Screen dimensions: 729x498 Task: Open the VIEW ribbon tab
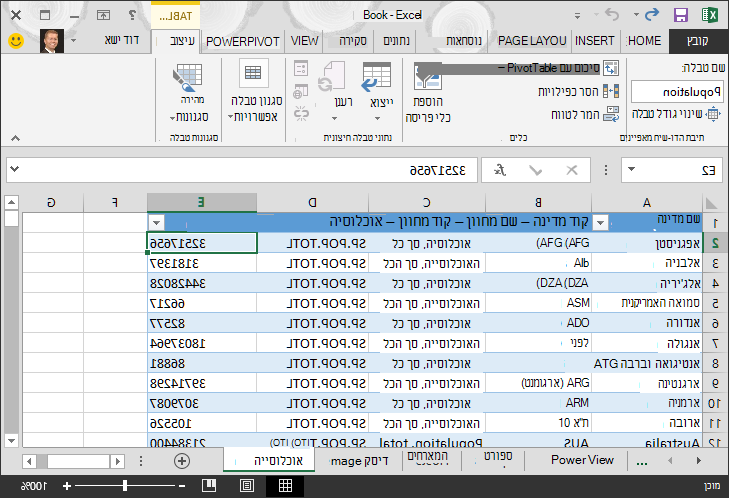[x=305, y=41]
